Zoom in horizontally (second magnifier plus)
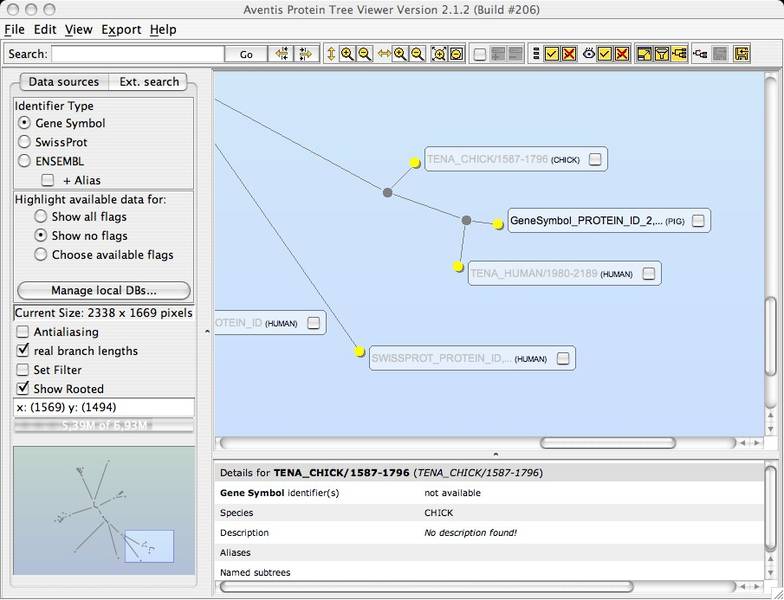This screenshot has height=600, width=784. (400, 54)
